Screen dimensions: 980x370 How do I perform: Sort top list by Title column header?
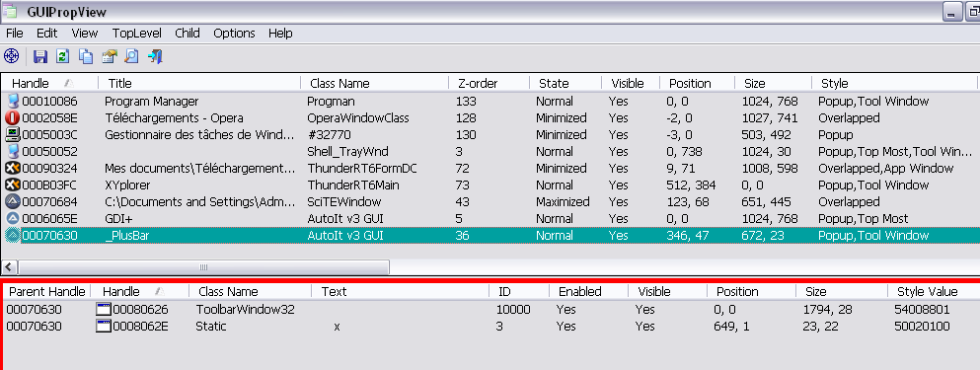199,83
